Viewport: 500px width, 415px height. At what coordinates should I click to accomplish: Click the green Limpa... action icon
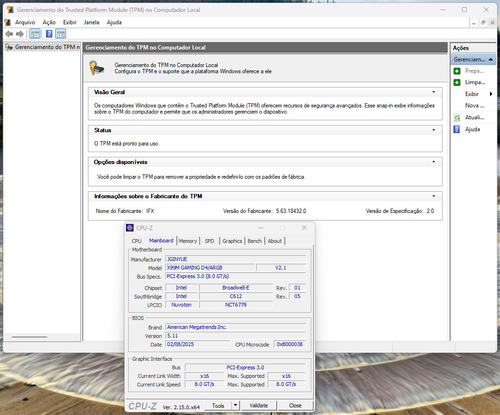point(457,82)
